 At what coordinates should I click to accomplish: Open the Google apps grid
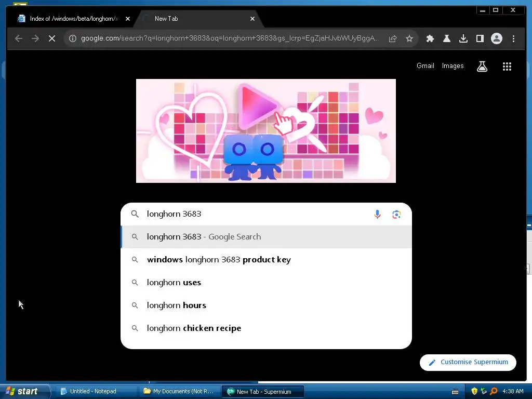pos(507,66)
